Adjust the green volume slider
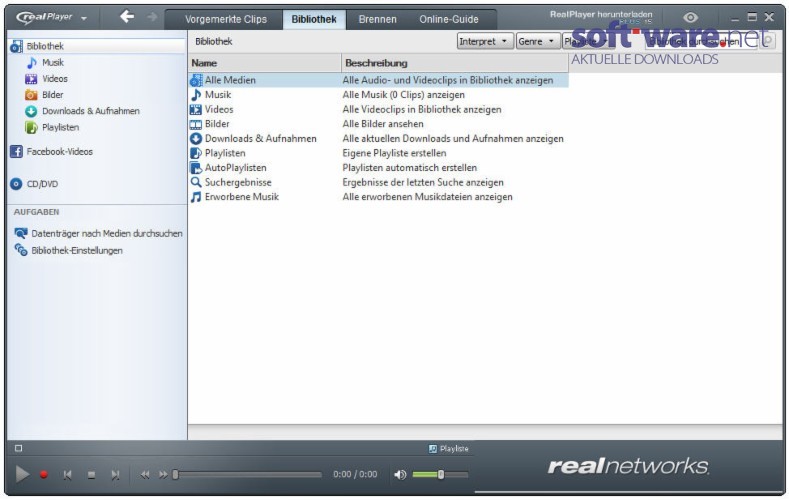The width and height of the screenshot is (789, 500). pos(440,474)
